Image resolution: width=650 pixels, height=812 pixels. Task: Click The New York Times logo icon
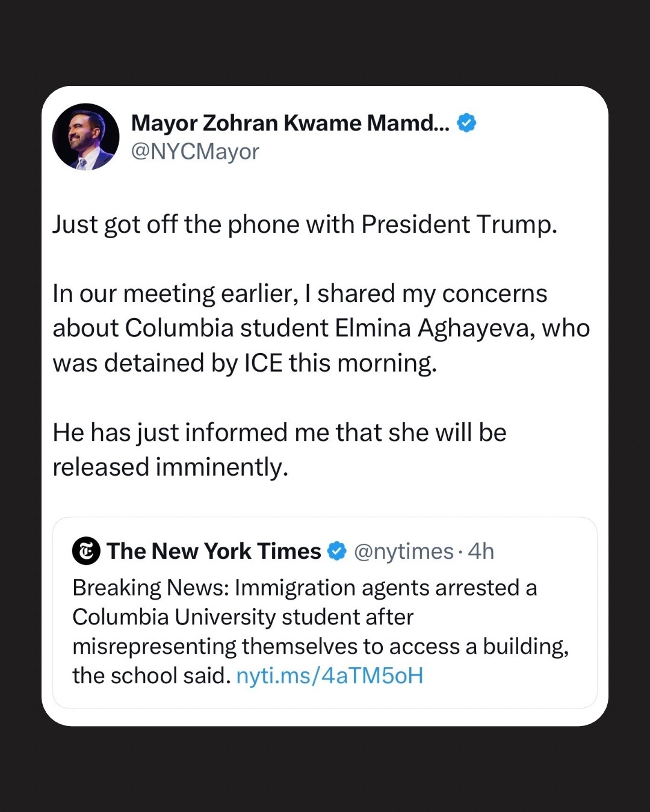[x=86, y=551]
